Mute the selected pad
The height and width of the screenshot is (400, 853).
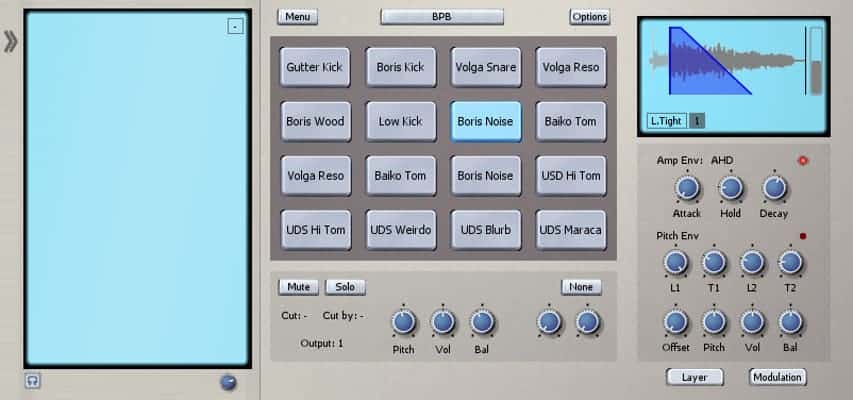pos(298,287)
